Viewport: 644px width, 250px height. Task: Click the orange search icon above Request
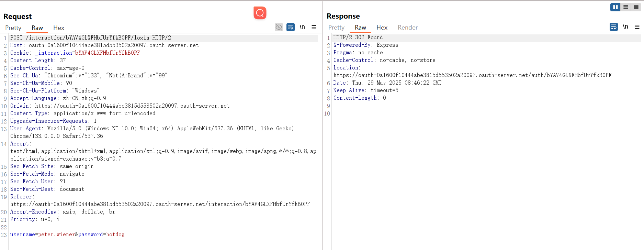click(x=260, y=13)
